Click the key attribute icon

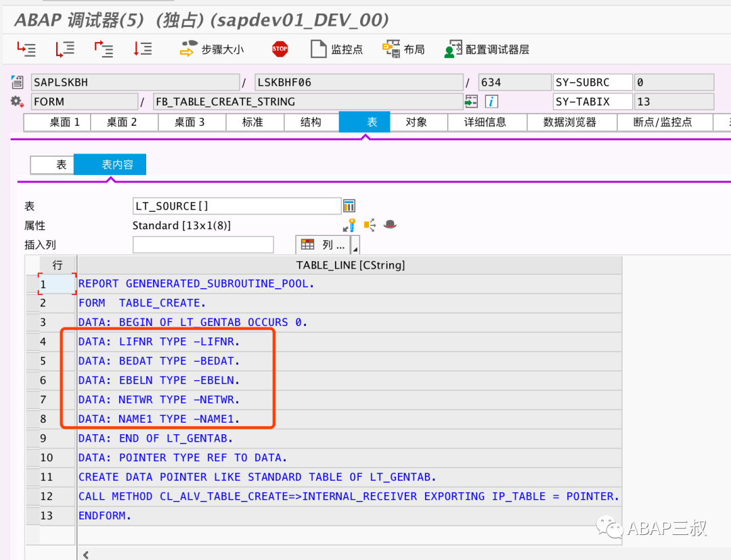[349, 225]
